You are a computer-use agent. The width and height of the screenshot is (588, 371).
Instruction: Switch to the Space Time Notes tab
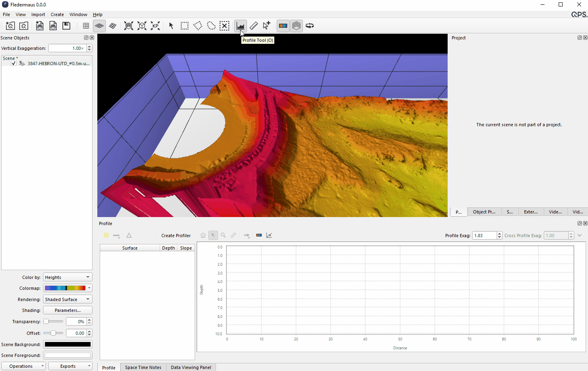point(143,367)
